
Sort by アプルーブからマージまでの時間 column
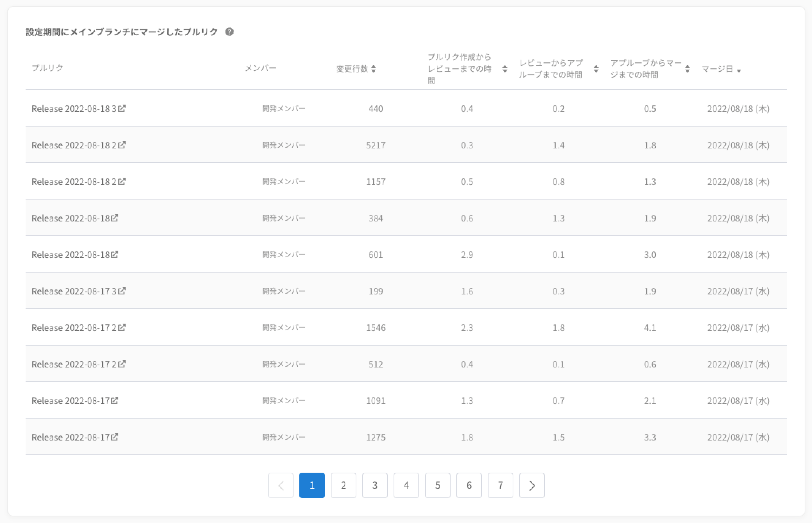(x=687, y=69)
